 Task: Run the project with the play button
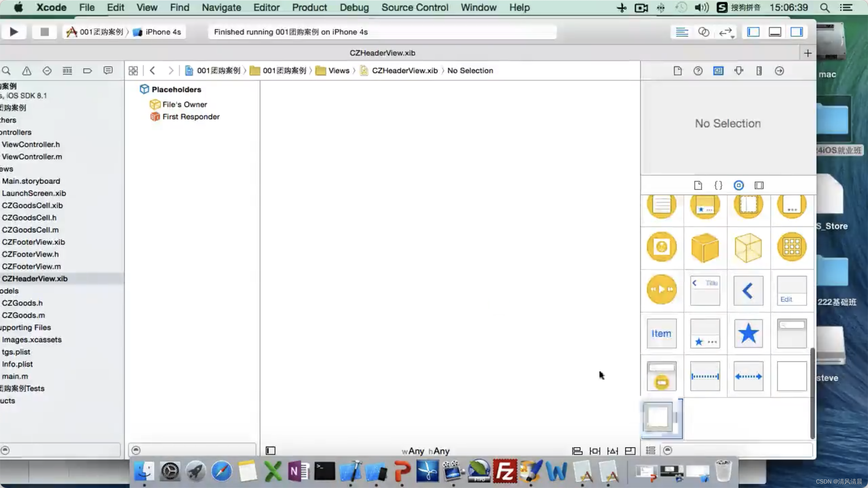pos(14,32)
